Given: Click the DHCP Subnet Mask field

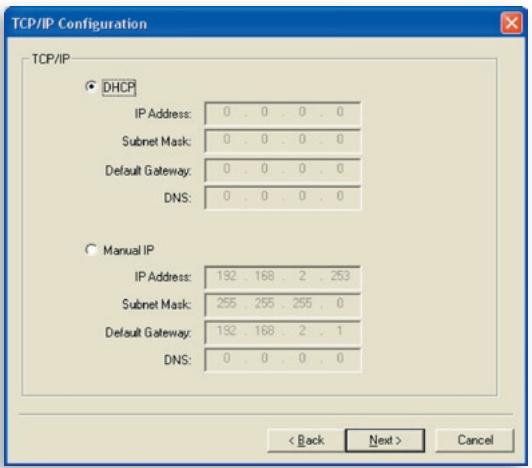Looking at the screenshot, I should click(283, 140).
